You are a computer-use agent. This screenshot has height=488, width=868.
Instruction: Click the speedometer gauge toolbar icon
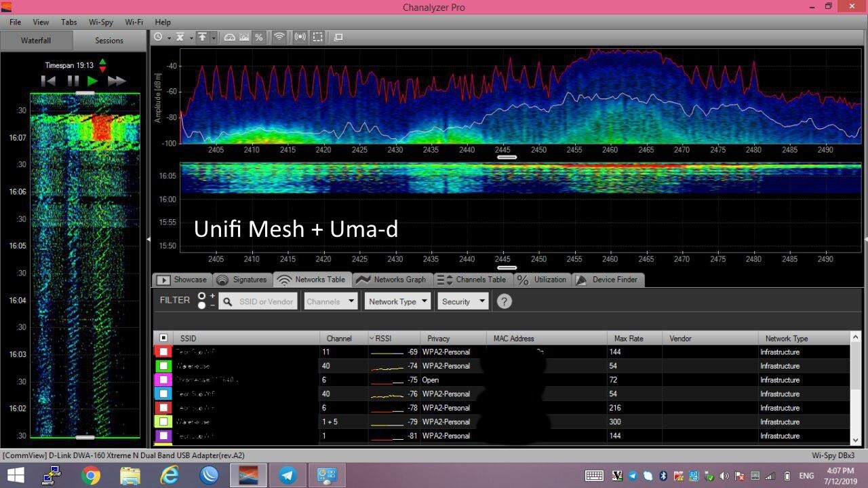pyautogui.click(x=229, y=37)
